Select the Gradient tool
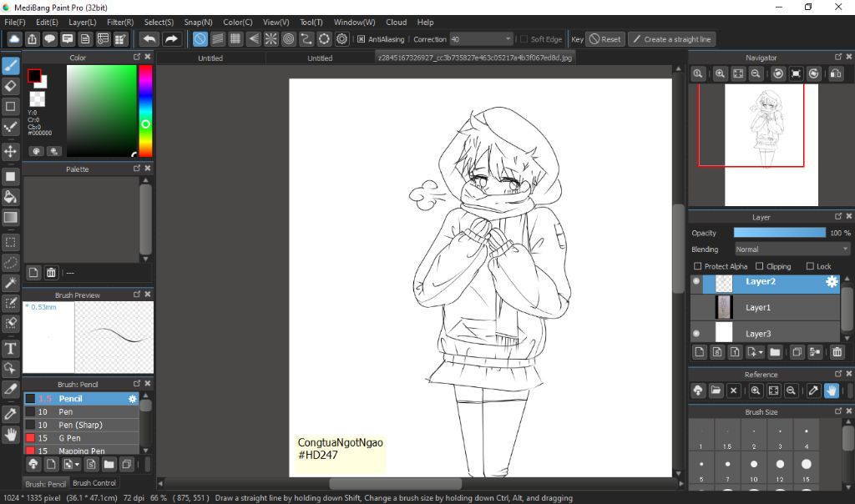 10,218
